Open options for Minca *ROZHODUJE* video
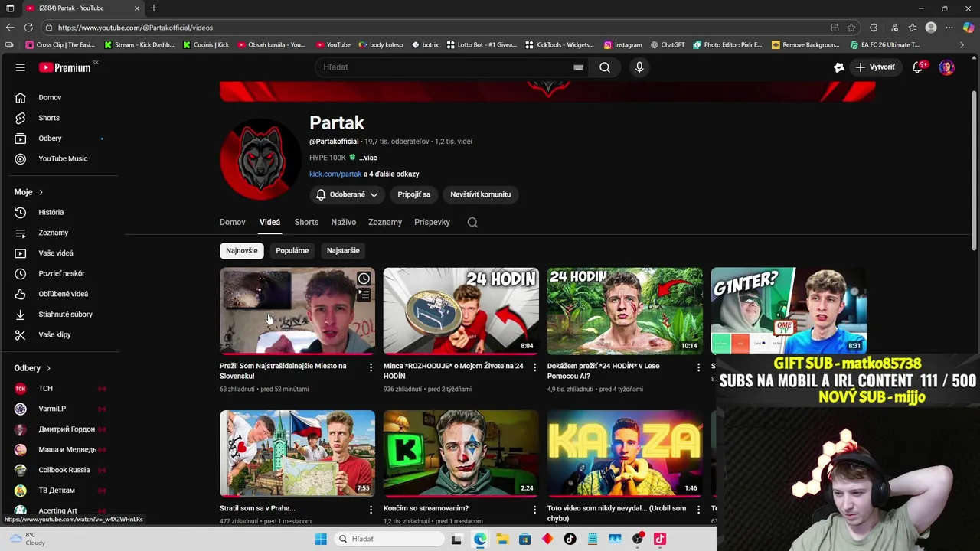Screen dimensions: 980x551 click(x=534, y=367)
